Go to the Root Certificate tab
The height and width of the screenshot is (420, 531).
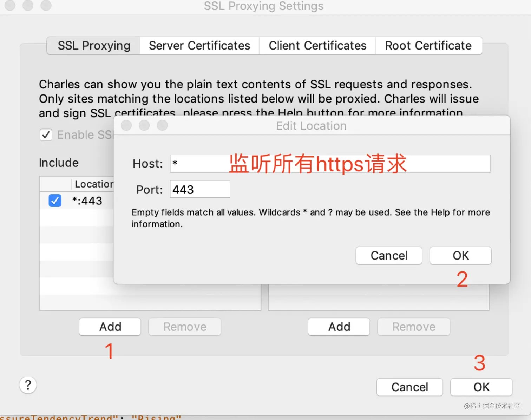point(428,46)
